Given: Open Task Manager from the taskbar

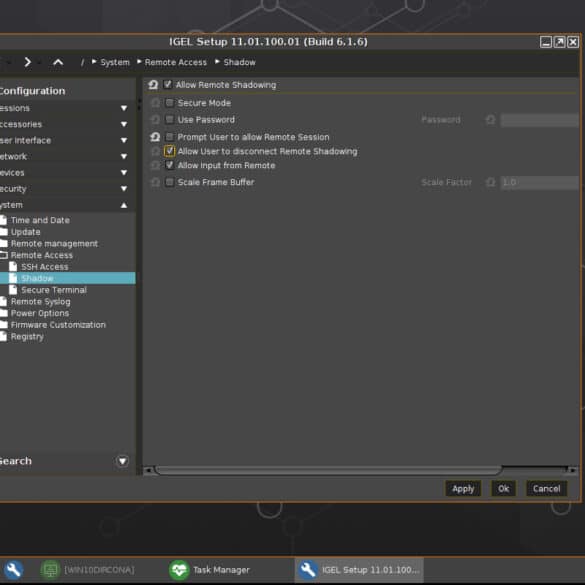Looking at the screenshot, I should [209, 570].
